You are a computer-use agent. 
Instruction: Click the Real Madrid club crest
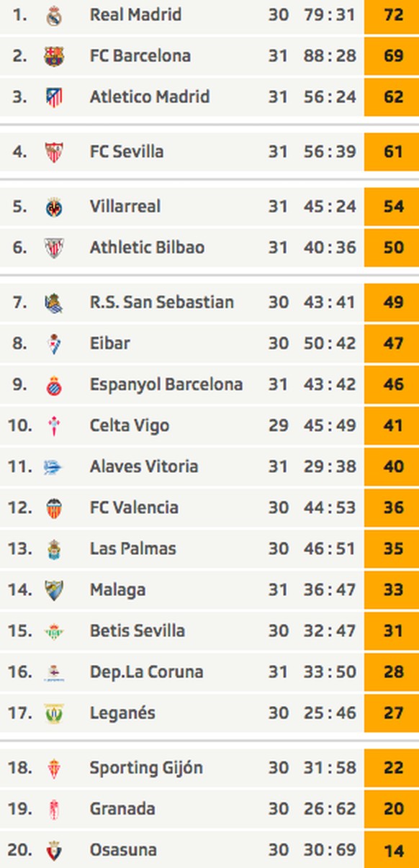54,15
